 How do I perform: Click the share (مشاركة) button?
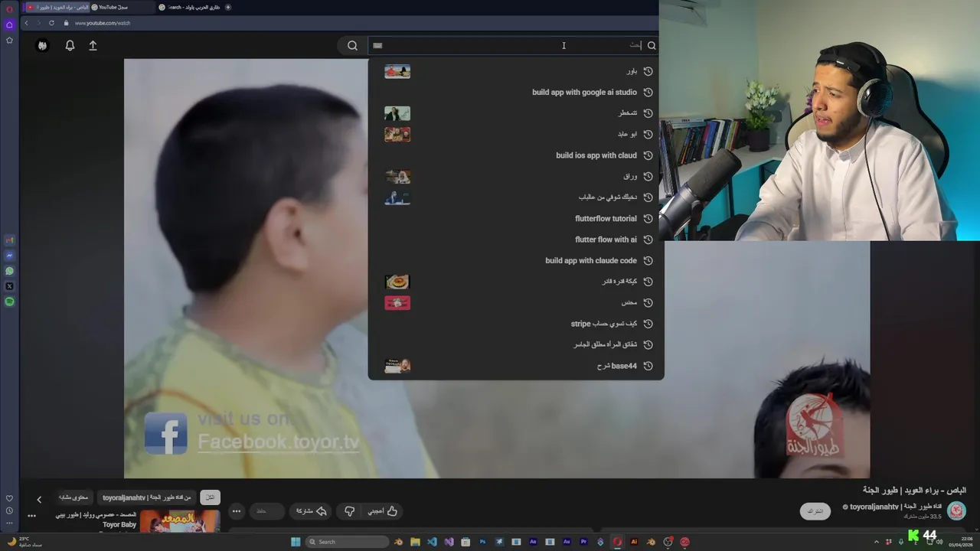[312, 511]
